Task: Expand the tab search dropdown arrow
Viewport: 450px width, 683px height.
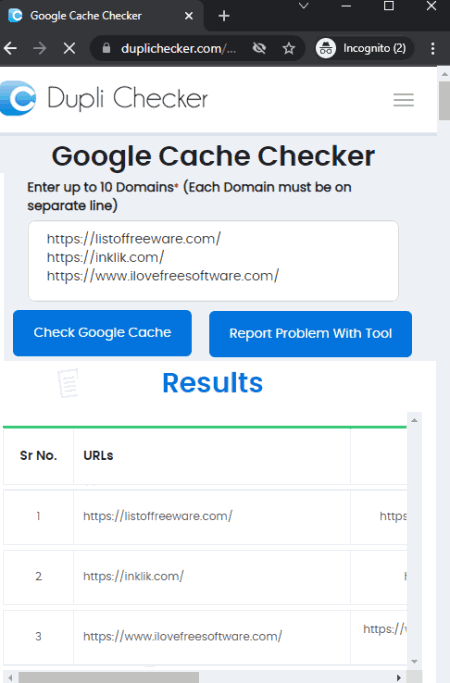Action: pyautogui.click(x=304, y=6)
